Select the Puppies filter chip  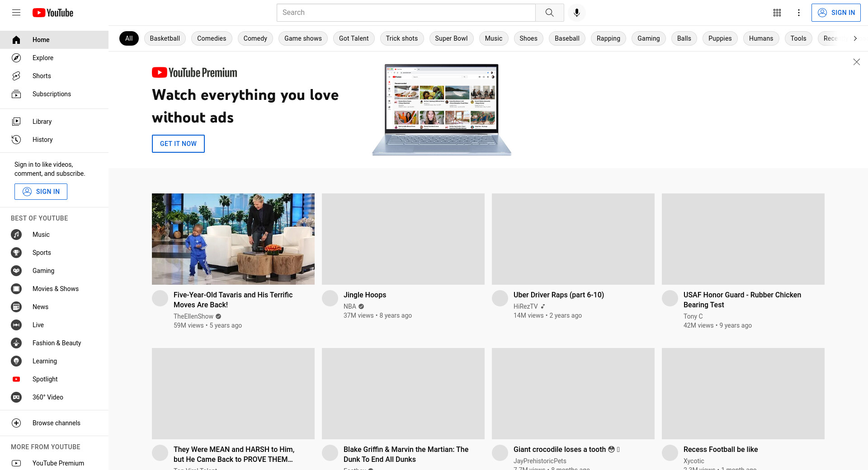coord(720,38)
